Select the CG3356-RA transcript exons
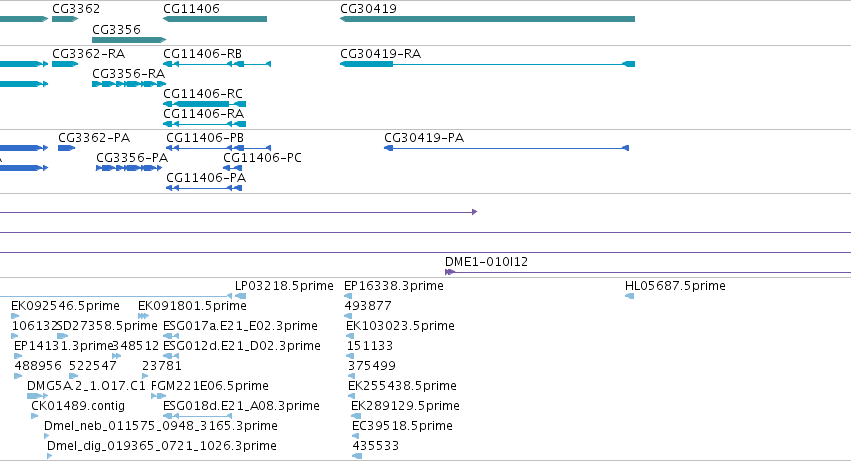851x461 pixels. (129, 84)
